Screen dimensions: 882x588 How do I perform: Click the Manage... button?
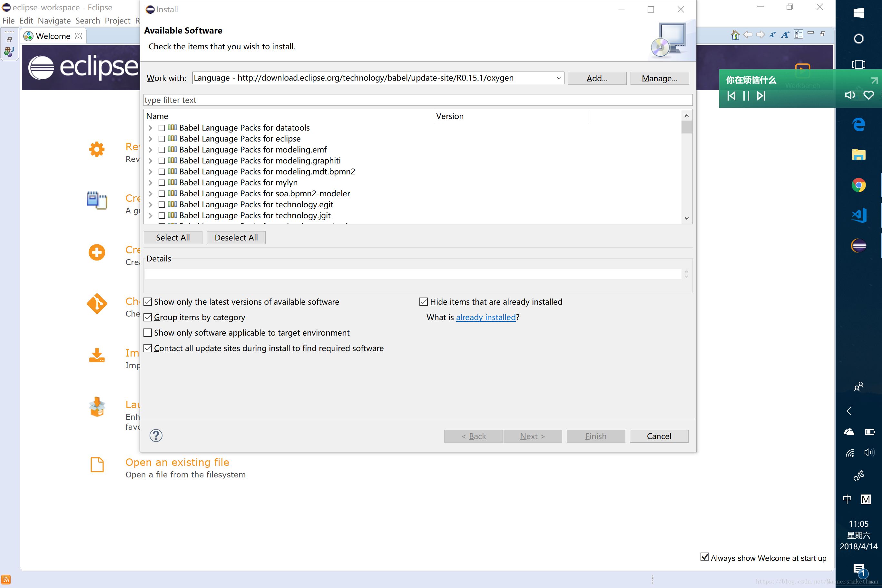660,78
